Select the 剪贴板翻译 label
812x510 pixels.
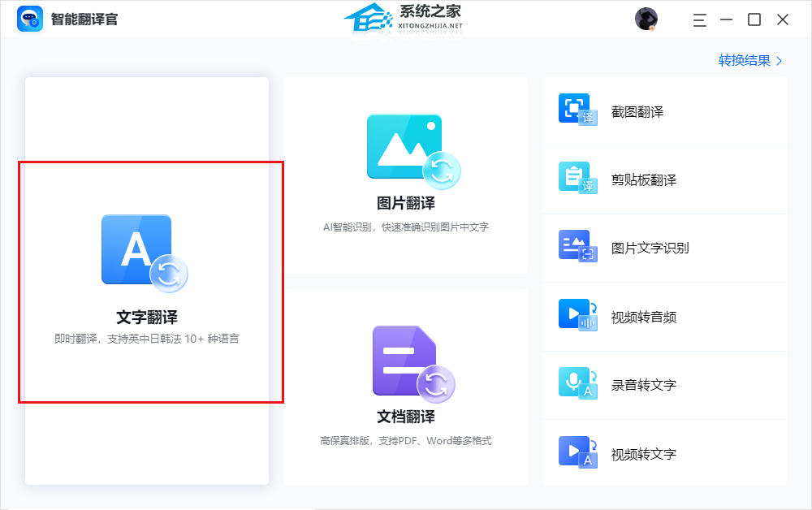(x=644, y=180)
